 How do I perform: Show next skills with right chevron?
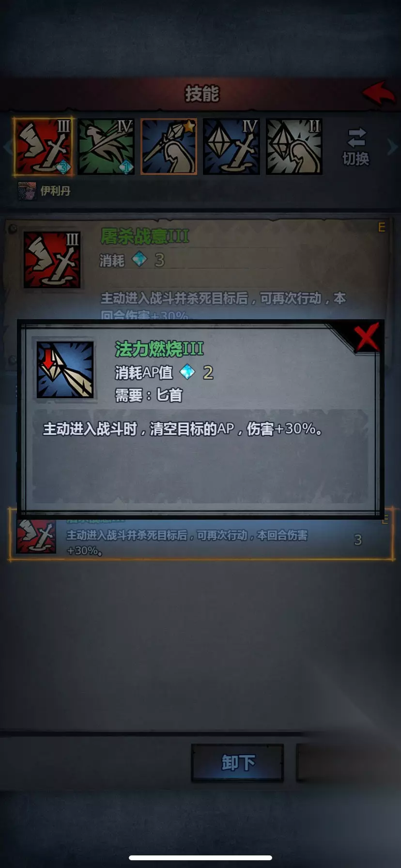[x=392, y=146]
